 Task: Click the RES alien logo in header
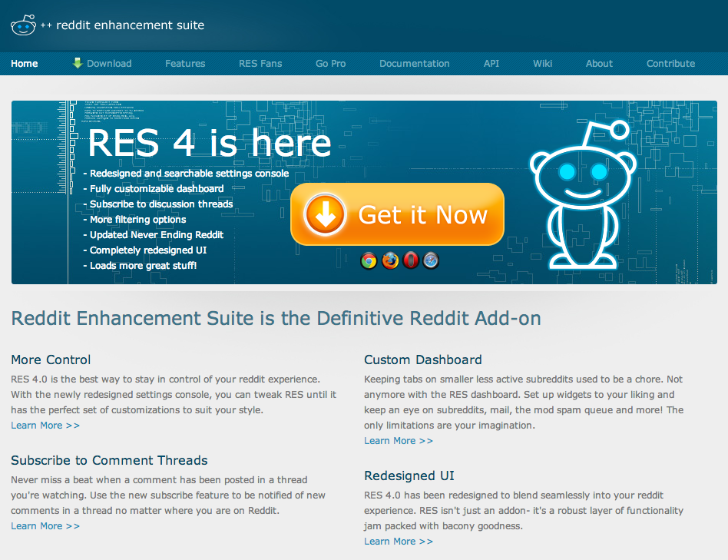coord(23,25)
